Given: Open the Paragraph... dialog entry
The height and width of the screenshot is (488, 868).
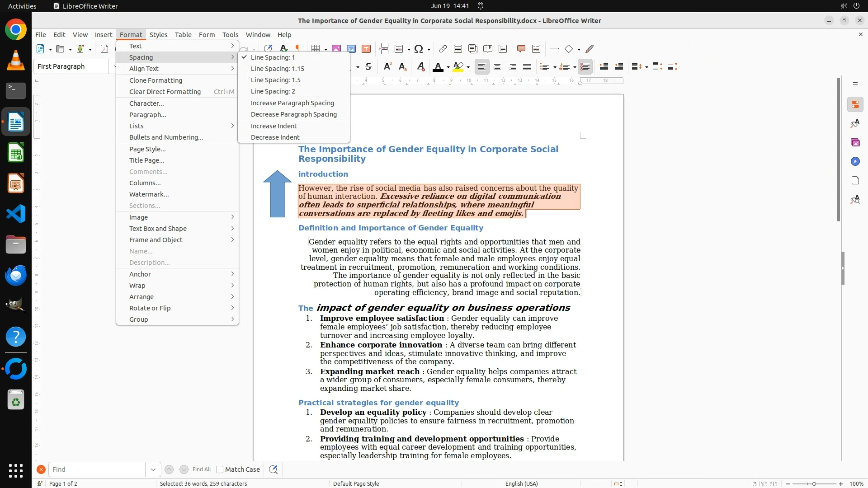Looking at the screenshot, I should (147, 115).
